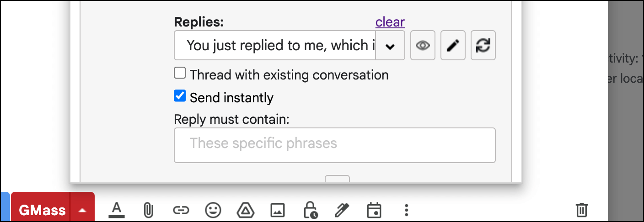Viewport: 644px width, 222px height.
Task: Insert a link using chain icon
Action: (x=181, y=210)
